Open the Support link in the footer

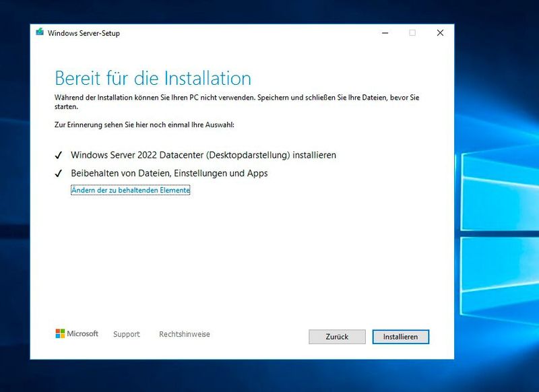[127, 333]
